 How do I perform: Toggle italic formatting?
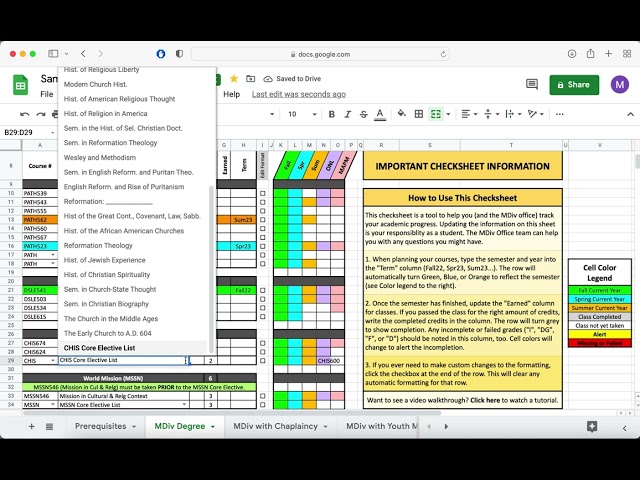coord(347,114)
